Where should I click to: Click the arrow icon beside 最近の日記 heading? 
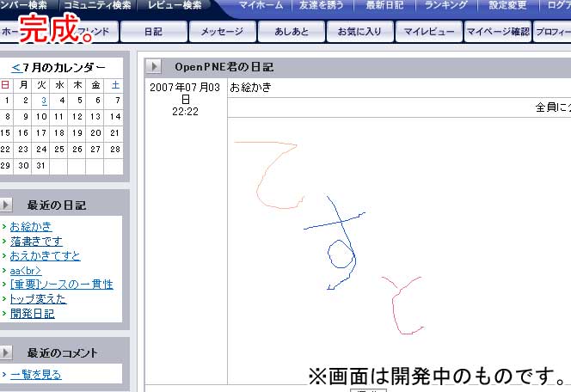pos(5,205)
